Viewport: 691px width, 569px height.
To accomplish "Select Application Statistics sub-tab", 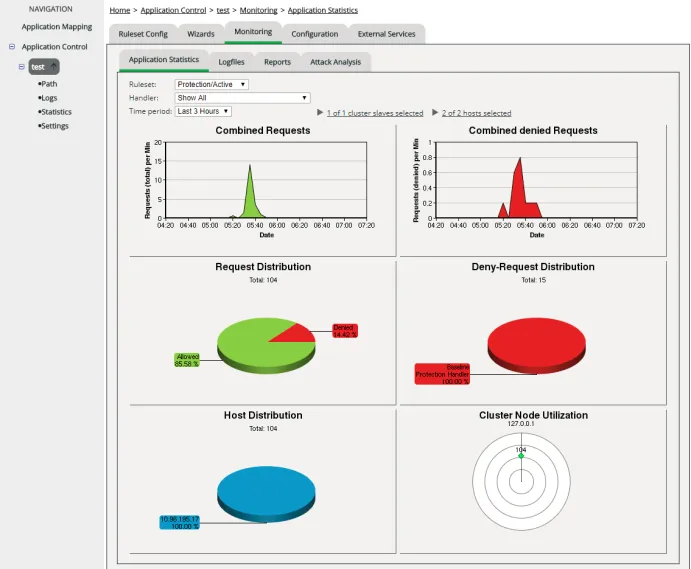I will [163, 60].
